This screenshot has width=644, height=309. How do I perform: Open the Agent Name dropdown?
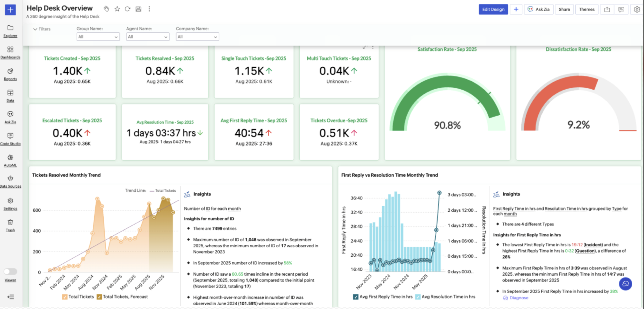click(x=148, y=37)
